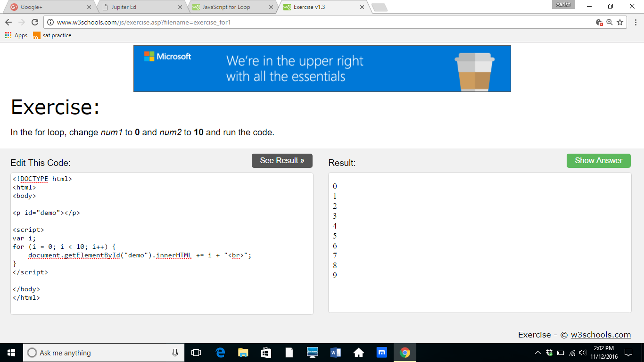The image size is (644, 362).
Task: Open the white house-shaped taskbar icon
Action: pyautogui.click(x=358, y=353)
